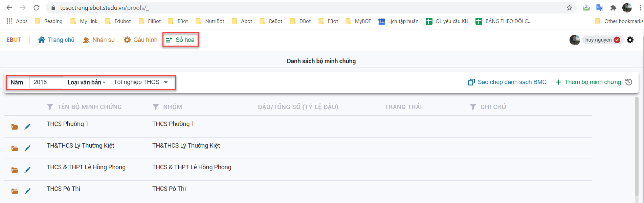Open the Cấu hình menu
This screenshot has width=644, height=203.
coord(141,40)
